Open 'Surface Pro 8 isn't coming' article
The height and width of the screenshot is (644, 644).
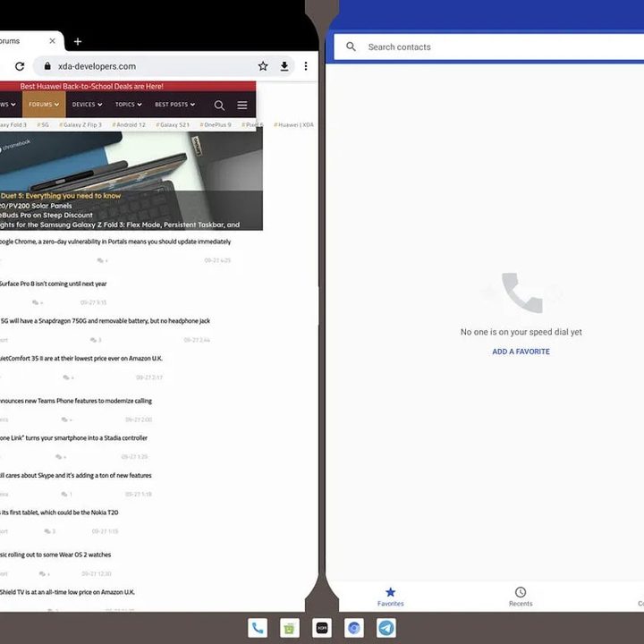53,284
